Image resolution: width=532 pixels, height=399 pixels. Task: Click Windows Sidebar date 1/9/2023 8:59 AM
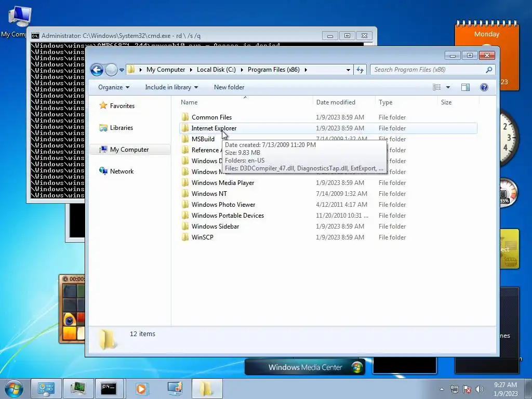(x=340, y=227)
